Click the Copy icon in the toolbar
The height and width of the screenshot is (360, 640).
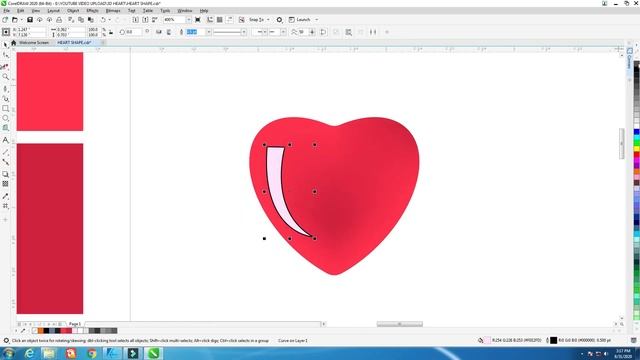click(x=81, y=20)
